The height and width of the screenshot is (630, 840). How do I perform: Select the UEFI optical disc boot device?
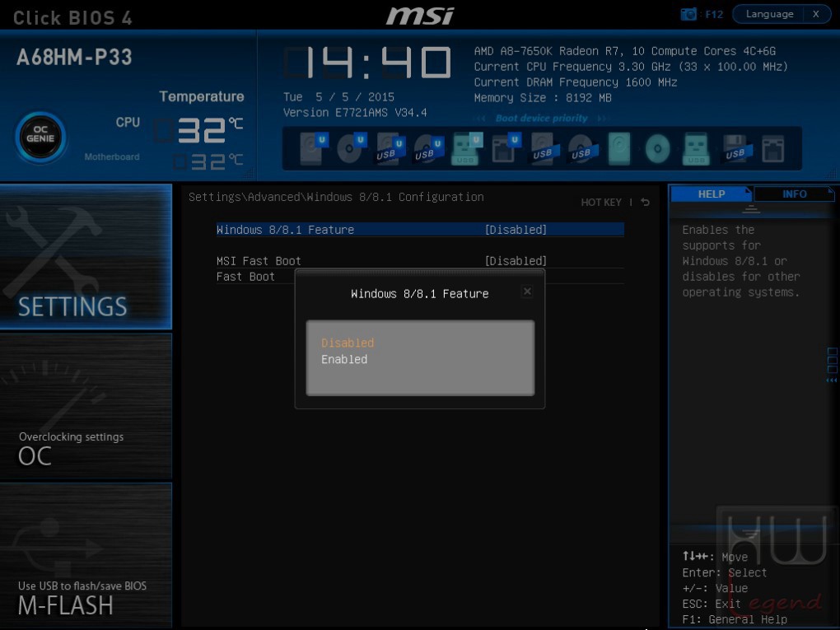click(352, 148)
